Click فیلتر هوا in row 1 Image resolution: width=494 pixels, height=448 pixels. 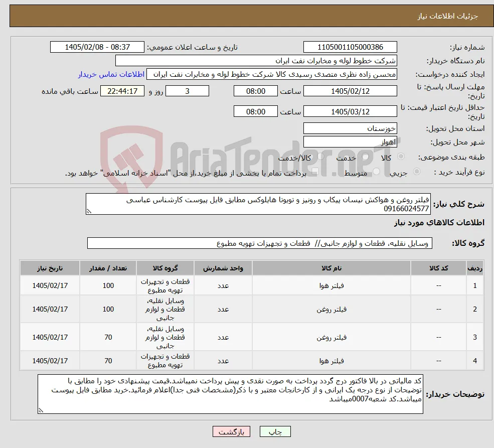pos(332,286)
